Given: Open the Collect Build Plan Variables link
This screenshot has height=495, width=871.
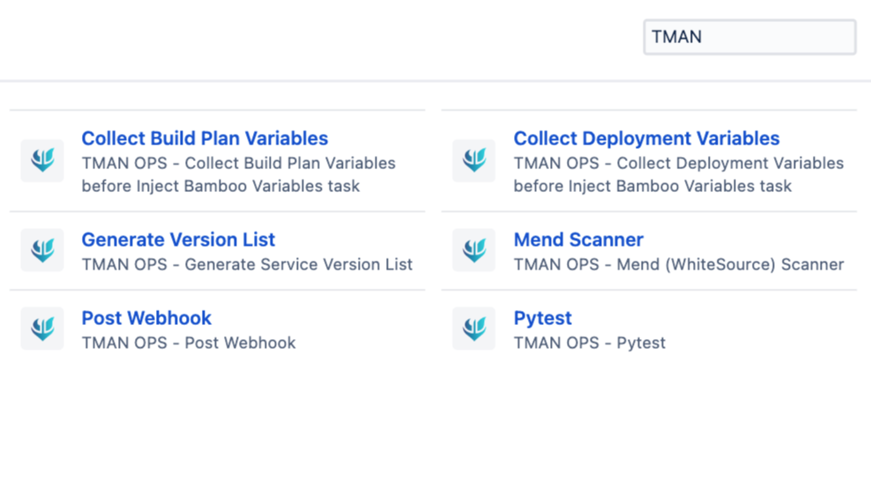Looking at the screenshot, I should pos(204,139).
